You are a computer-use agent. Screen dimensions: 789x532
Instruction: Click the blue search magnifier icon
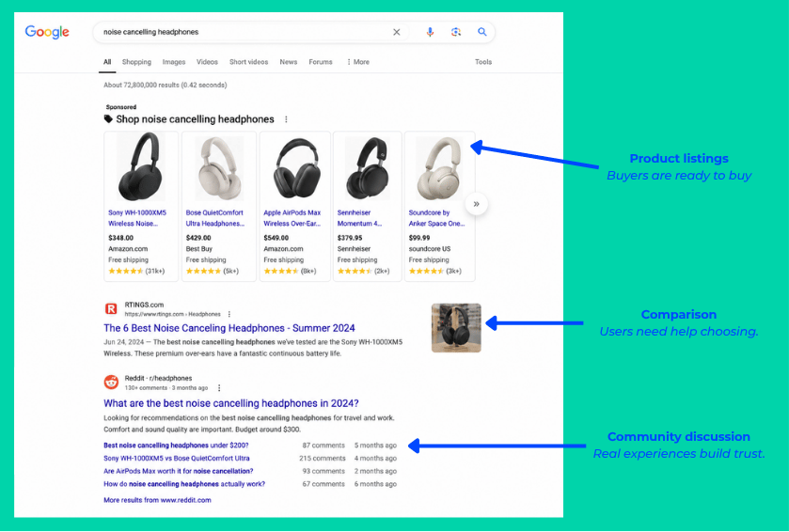click(x=482, y=32)
